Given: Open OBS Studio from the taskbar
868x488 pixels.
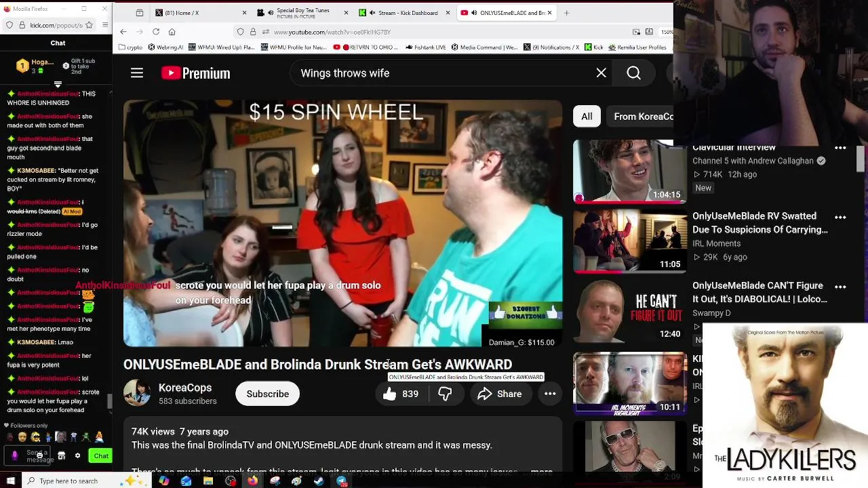Looking at the screenshot, I should (x=231, y=481).
